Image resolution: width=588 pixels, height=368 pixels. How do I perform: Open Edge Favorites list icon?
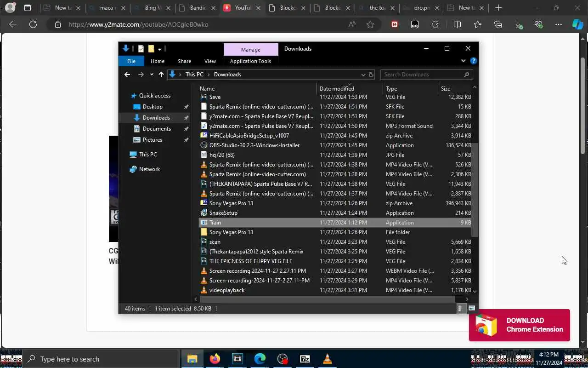[478, 24]
